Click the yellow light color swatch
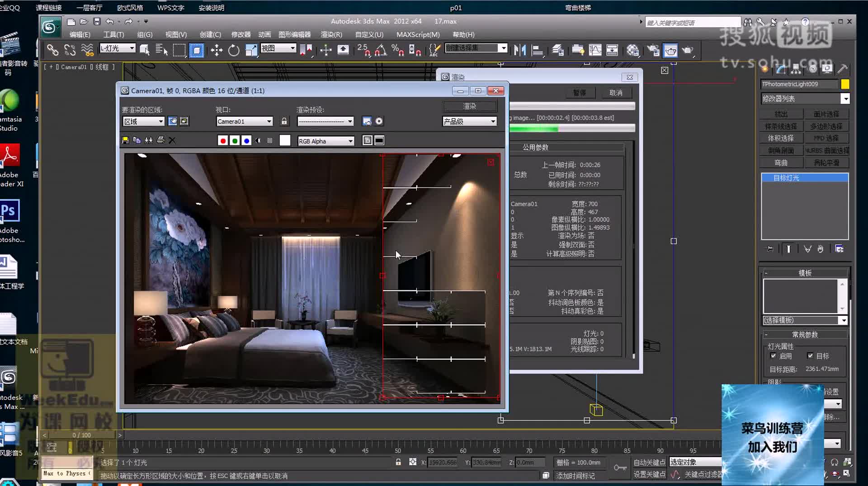The width and height of the screenshot is (868, 486). click(845, 84)
